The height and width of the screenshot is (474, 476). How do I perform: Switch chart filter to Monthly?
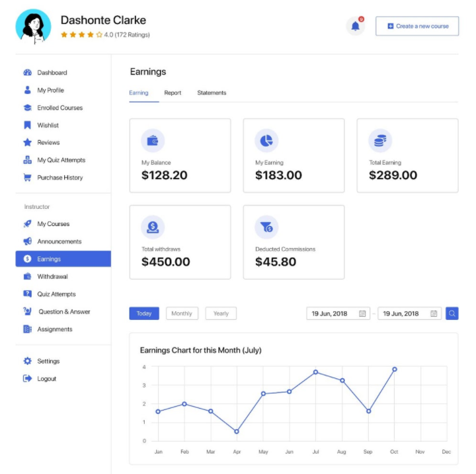click(182, 313)
